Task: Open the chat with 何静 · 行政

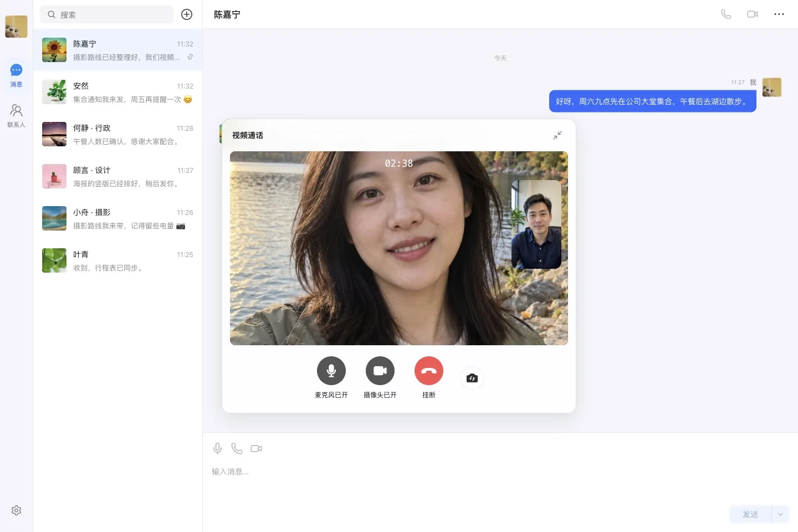Action: click(x=117, y=134)
